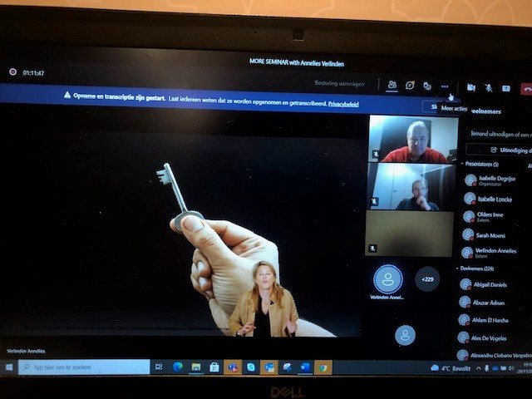Open Google Chrome from the taskbar
The image size is (532, 399).
click(x=323, y=367)
